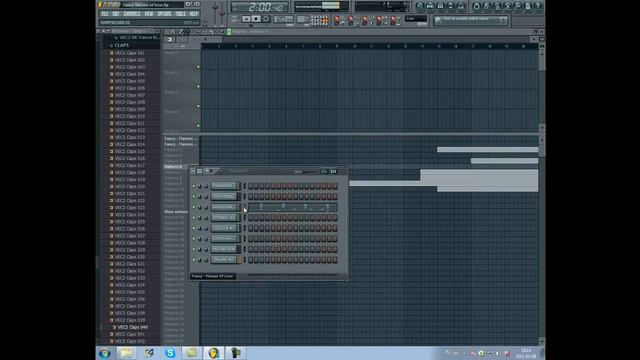Click the question-mark help icon top right

pyautogui.click(x=538, y=6)
